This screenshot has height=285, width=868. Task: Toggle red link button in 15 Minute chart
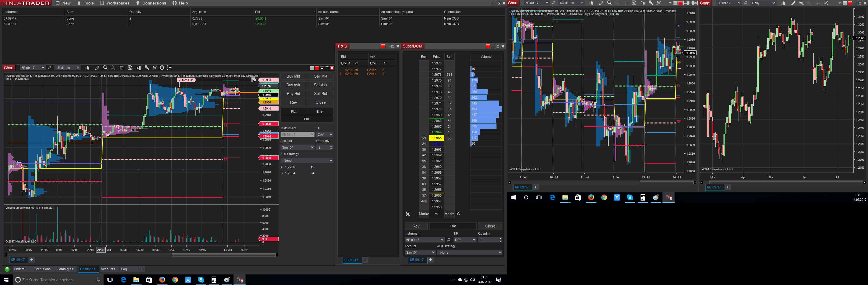tap(317, 68)
